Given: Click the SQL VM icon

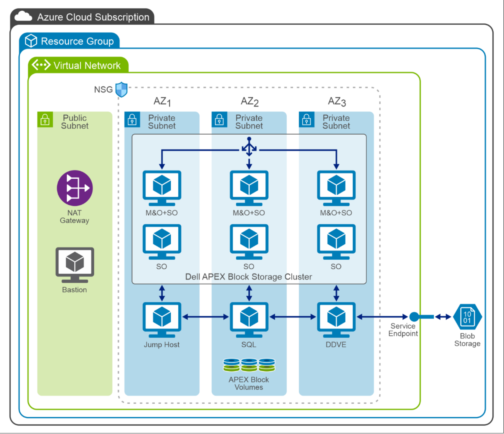Looking at the screenshot, I should [249, 320].
